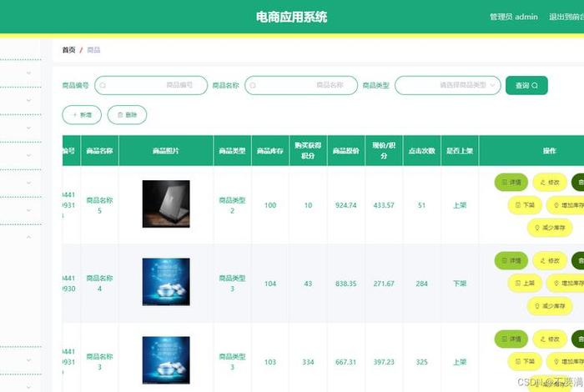Focus the 商品编号 search input
Viewport: 584px width, 392px height.
151,85
